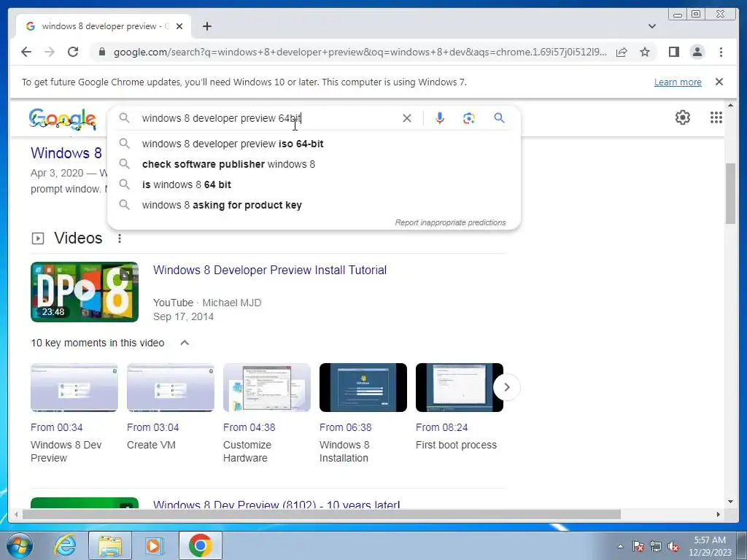Start voice search with microphone icon

click(440, 118)
